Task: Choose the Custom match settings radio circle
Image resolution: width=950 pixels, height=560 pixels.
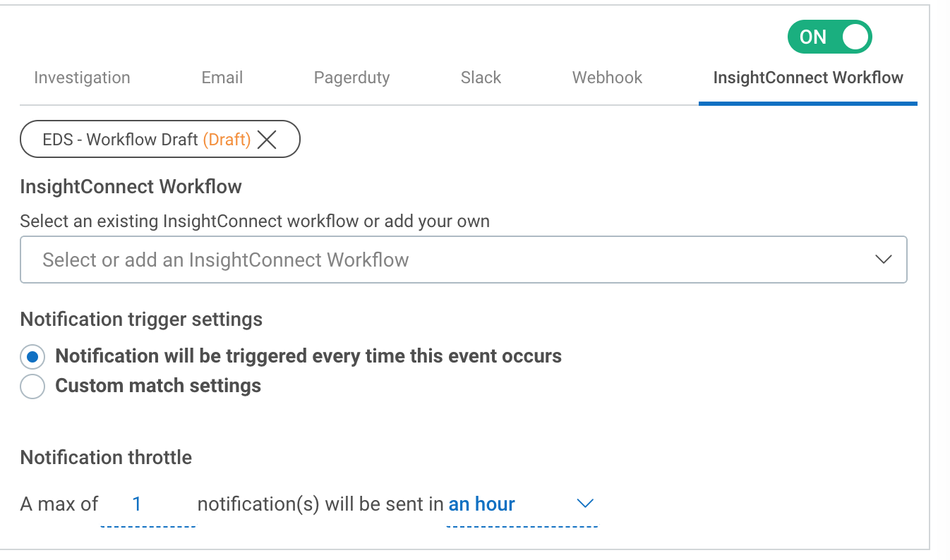Action: (x=32, y=386)
